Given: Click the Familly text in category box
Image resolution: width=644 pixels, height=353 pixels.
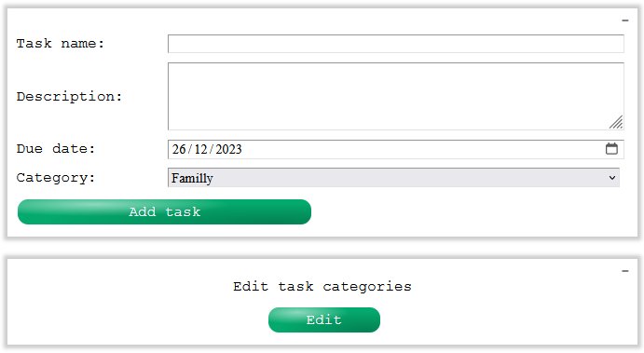Looking at the screenshot, I should 192,178.
